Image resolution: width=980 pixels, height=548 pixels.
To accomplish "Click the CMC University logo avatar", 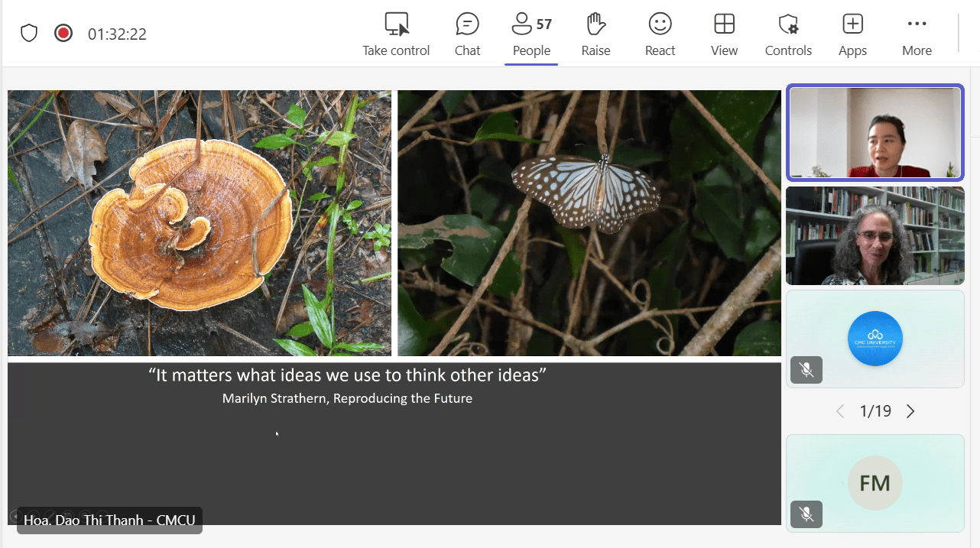I will click(875, 339).
